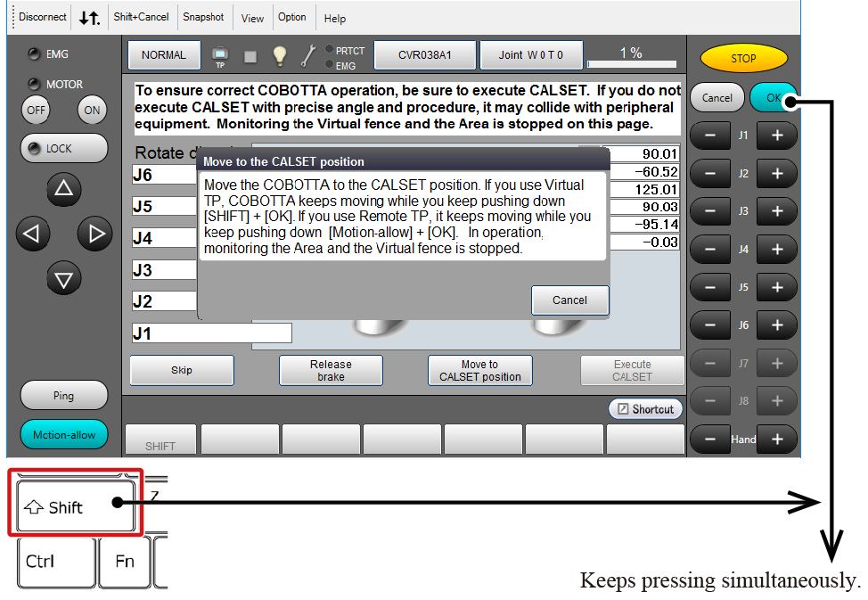Viewport: 868px width, 600px height.
Task: Increase the J3 joint with plus
Action: pyautogui.click(x=777, y=211)
